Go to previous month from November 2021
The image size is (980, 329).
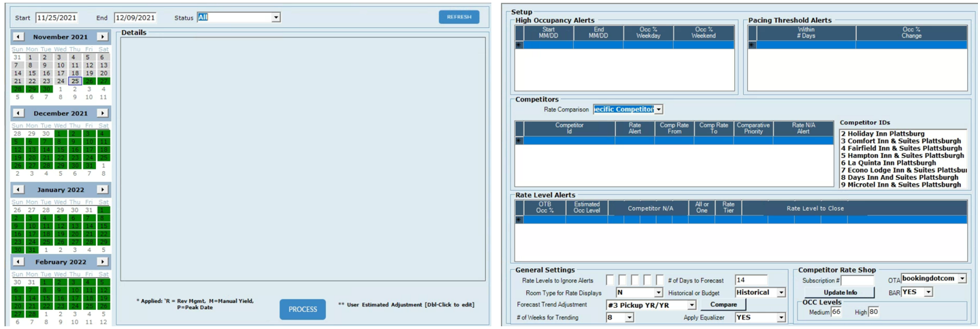pyautogui.click(x=18, y=37)
